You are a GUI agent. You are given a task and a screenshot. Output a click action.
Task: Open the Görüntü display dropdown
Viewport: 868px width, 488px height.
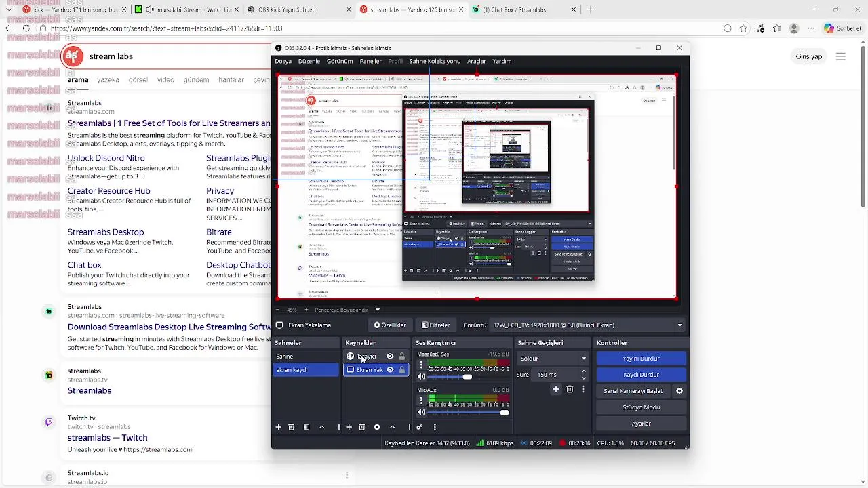coord(587,325)
